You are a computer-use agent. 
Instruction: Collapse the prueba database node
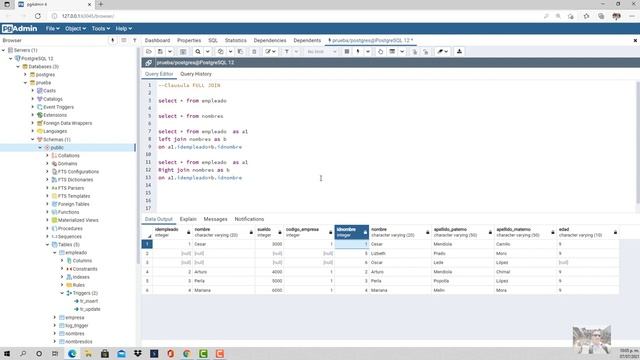(x=25, y=83)
